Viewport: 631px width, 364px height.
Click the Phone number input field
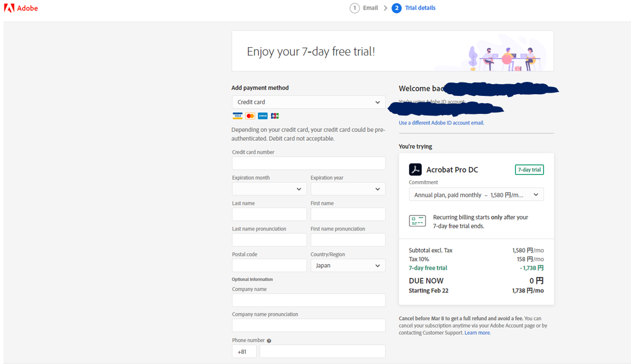[323, 352]
